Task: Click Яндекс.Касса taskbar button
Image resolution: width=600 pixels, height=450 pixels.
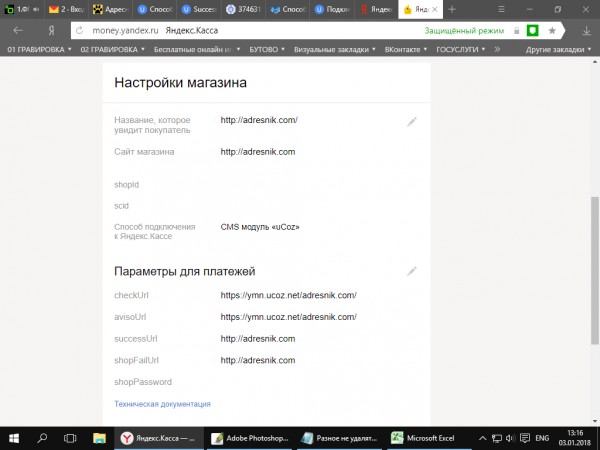Action: [x=158, y=438]
